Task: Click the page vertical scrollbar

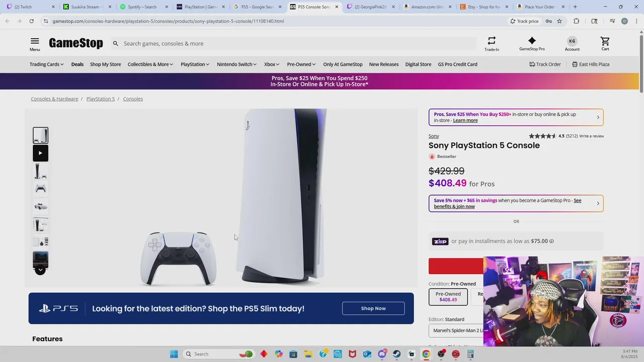Action: (641, 63)
